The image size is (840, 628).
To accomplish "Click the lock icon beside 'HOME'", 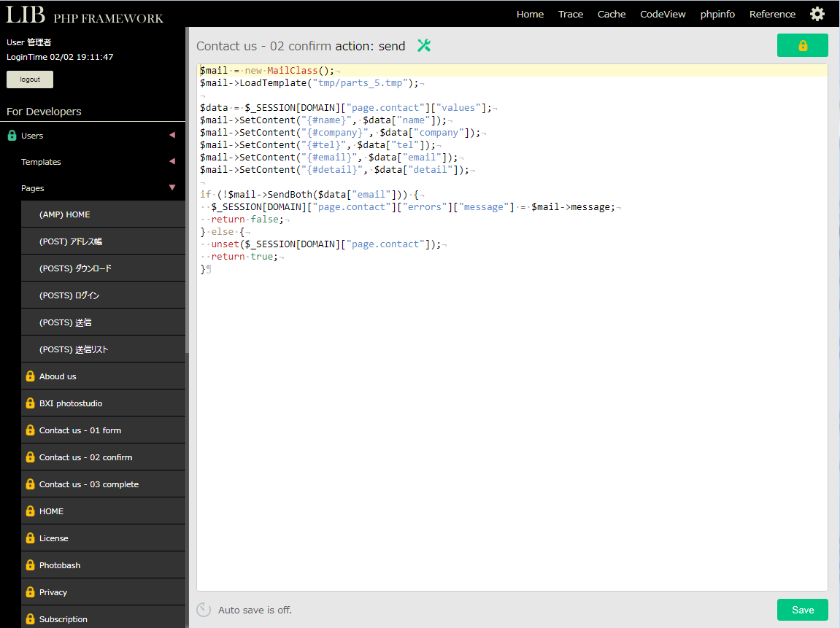I will click(29, 511).
